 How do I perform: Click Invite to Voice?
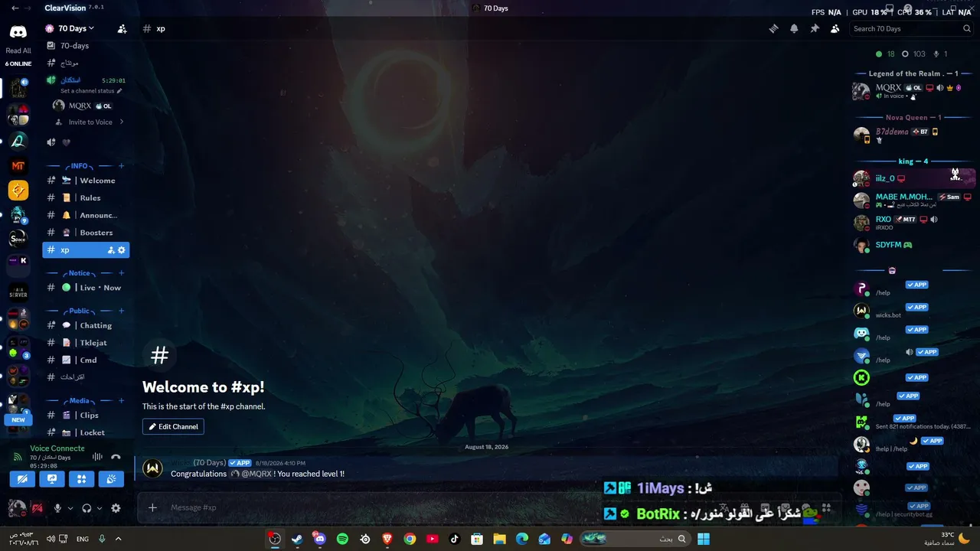90,122
